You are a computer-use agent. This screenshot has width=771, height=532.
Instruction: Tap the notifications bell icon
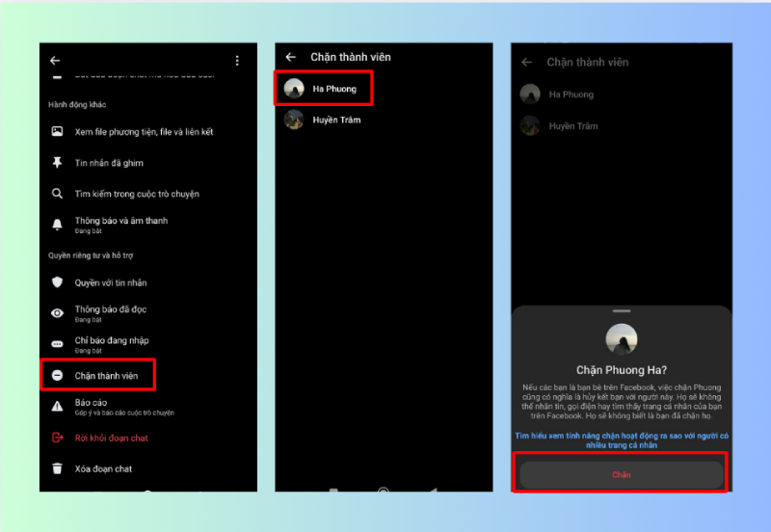[57, 224]
